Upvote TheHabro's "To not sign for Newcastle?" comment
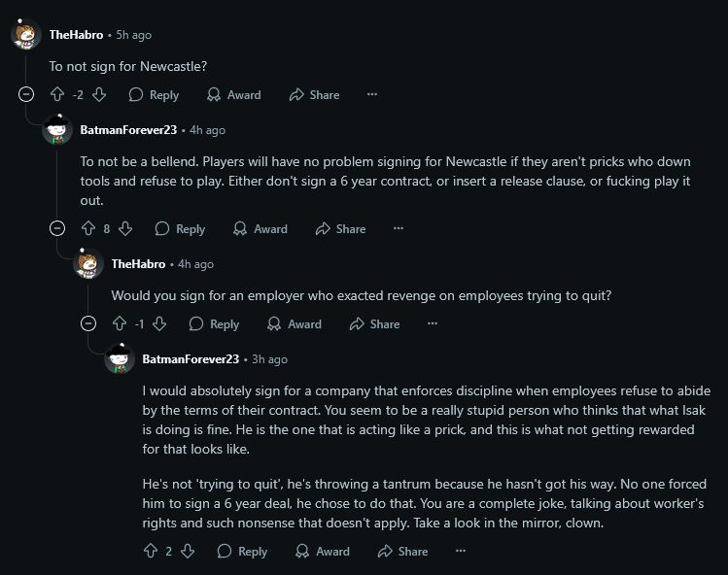This screenshot has height=575, width=728. [x=57, y=95]
